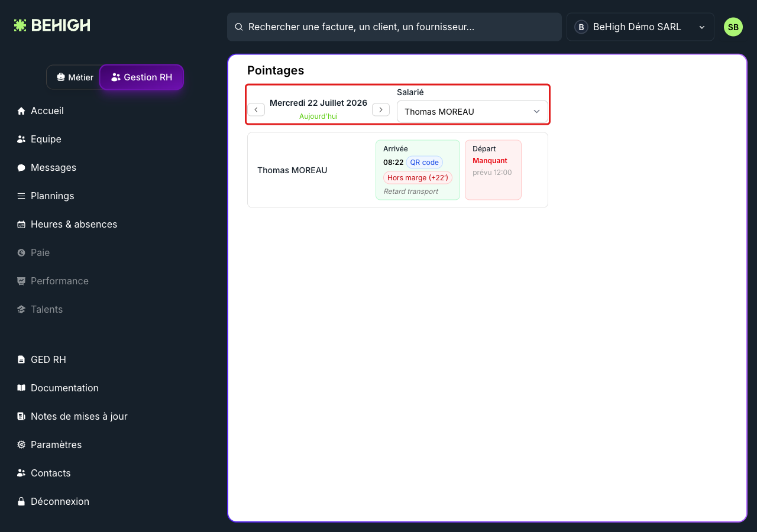757x532 pixels.
Task: Click the Retard transport note
Action: 410,192
